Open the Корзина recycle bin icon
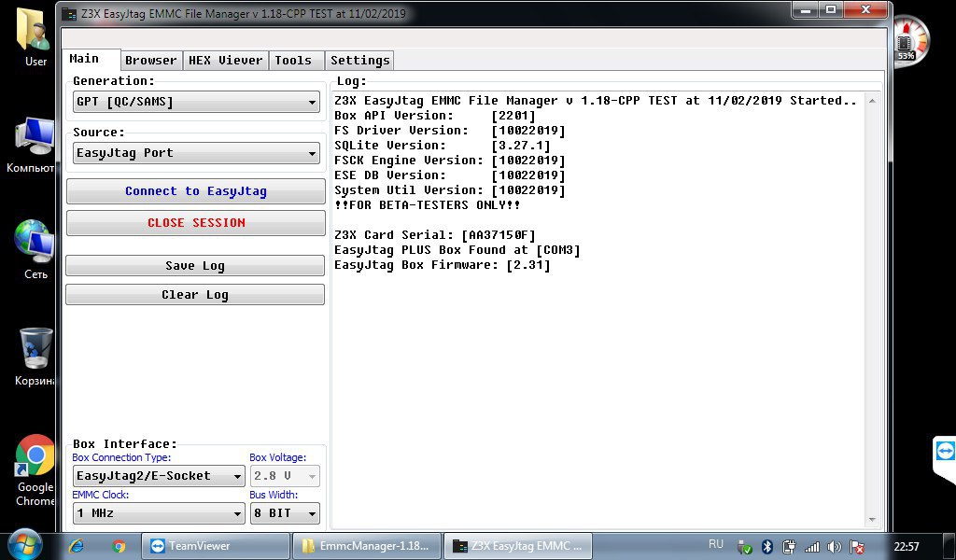Viewport: 956px width, 560px height. pyautogui.click(x=35, y=357)
